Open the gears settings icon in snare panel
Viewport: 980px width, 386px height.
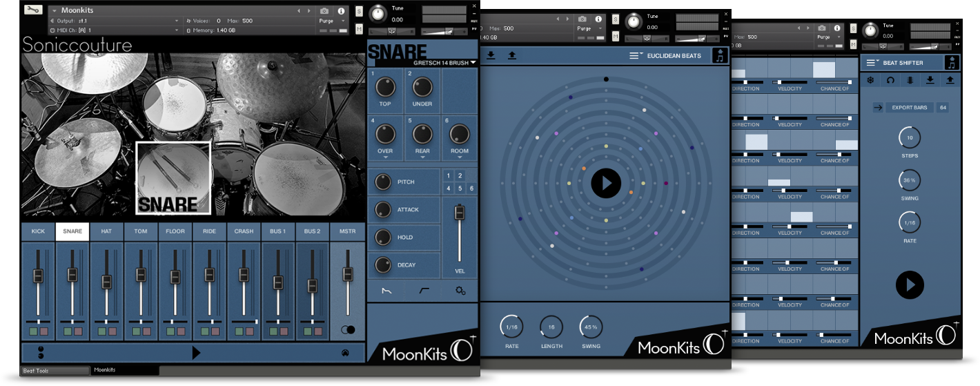point(460,291)
